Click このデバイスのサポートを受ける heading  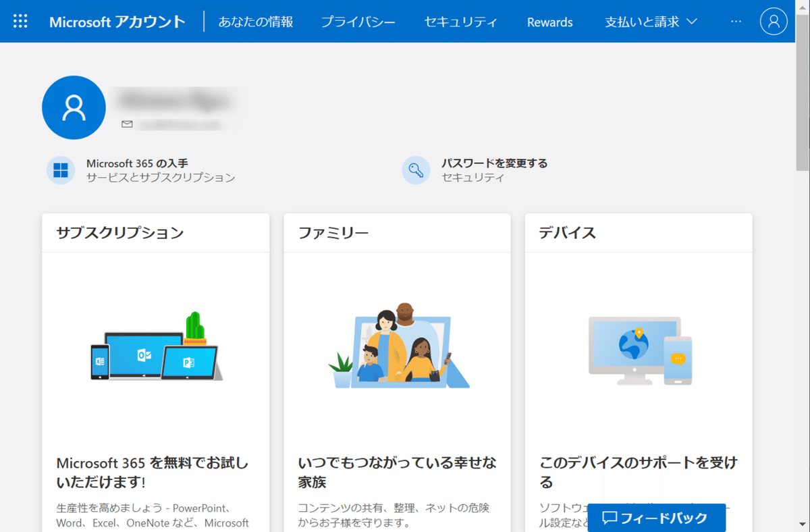(x=639, y=473)
